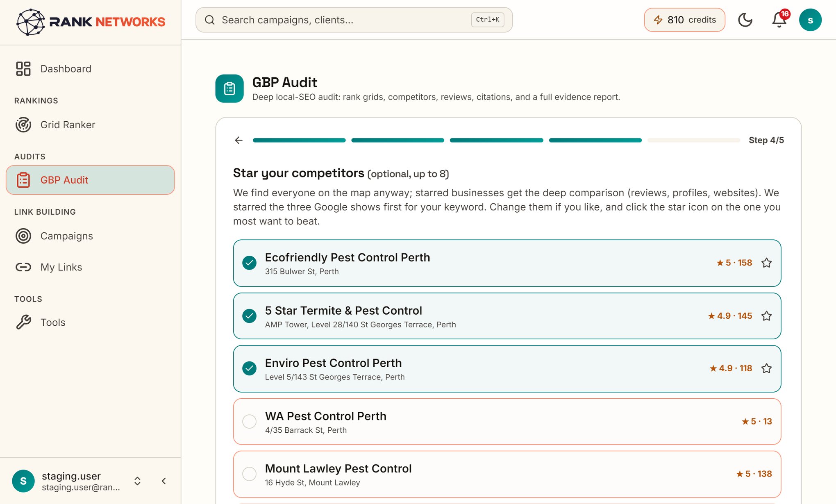Click the Ctrl+K shortcut badge

pos(488,20)
